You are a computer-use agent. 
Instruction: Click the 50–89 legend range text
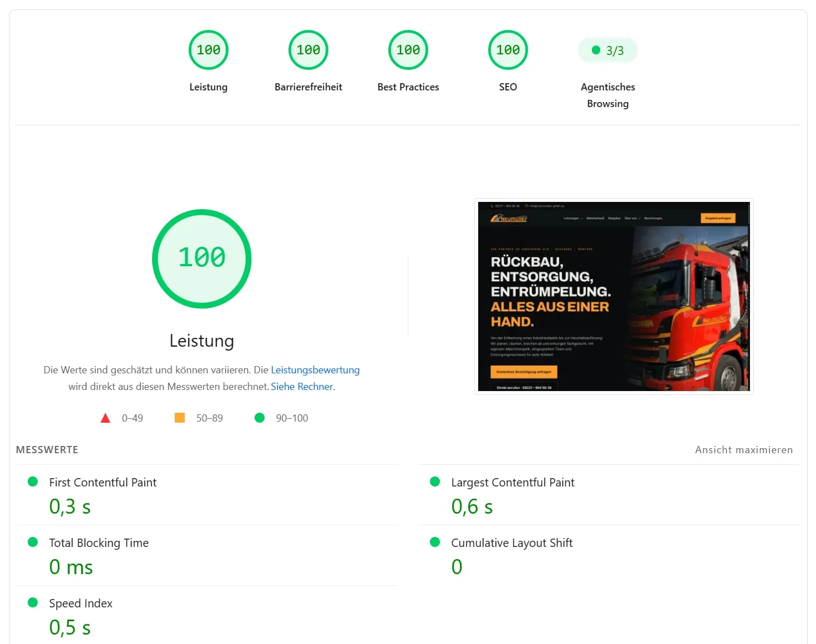click(210, 418)
